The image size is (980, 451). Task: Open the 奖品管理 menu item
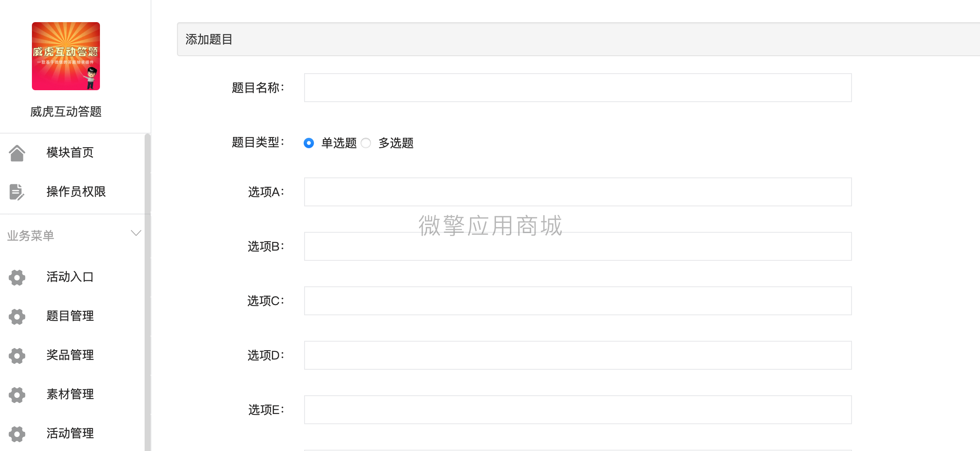(70, 355)
